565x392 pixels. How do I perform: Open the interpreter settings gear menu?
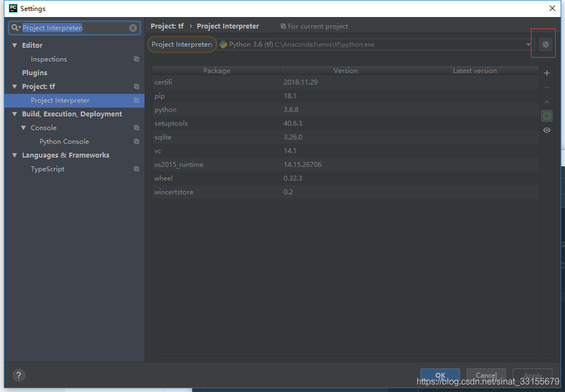(x=546, y=44)
